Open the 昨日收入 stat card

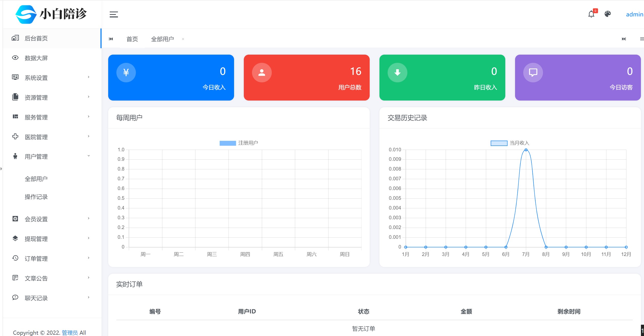[x=442, y=77]
